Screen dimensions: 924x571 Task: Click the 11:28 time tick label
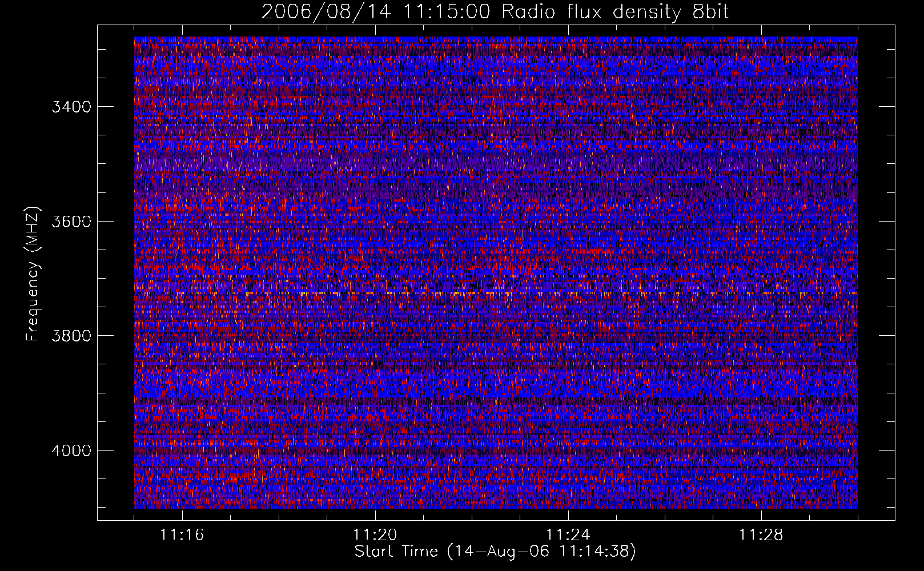point(761,535)
